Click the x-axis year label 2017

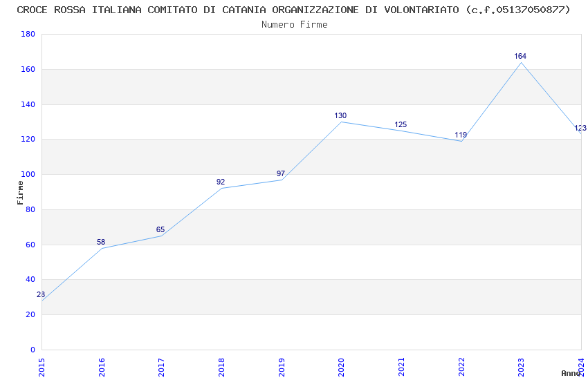click(x=162, y=368)
